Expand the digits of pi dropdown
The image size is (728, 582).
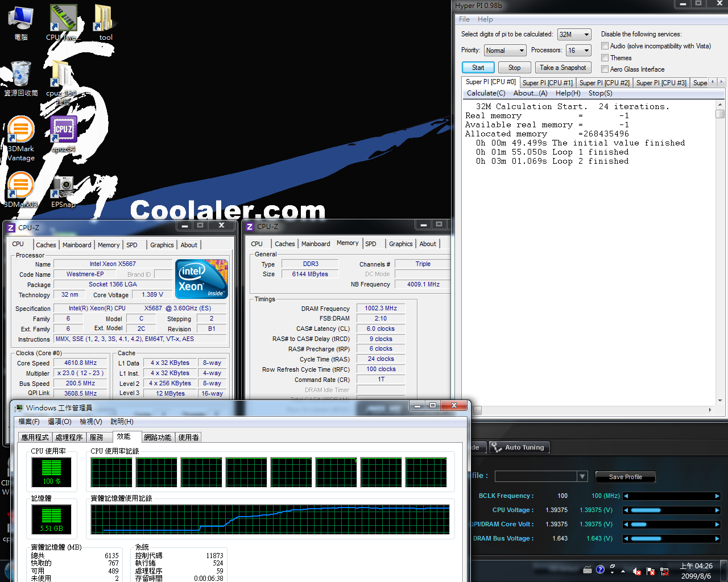(574, 35)
